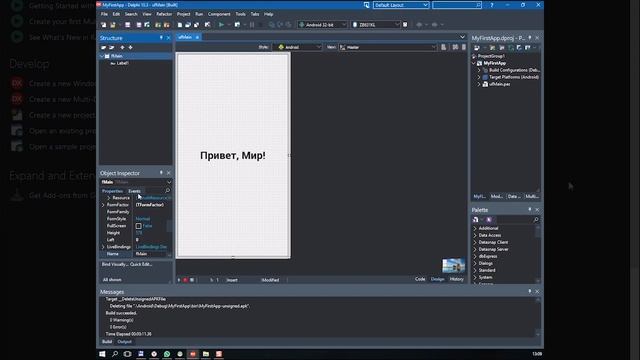Image resolution: width=640 pixels, height=360 pixels.
Task: Click the Search icon on Windows taskbar
Action: [115, 354]
